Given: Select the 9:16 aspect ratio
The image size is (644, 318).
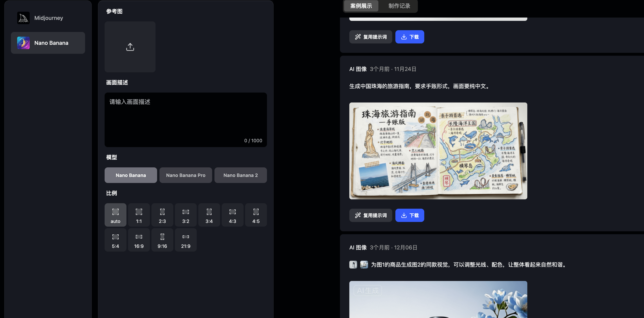Looking at the screenshot, I should [x=162, y=240].
